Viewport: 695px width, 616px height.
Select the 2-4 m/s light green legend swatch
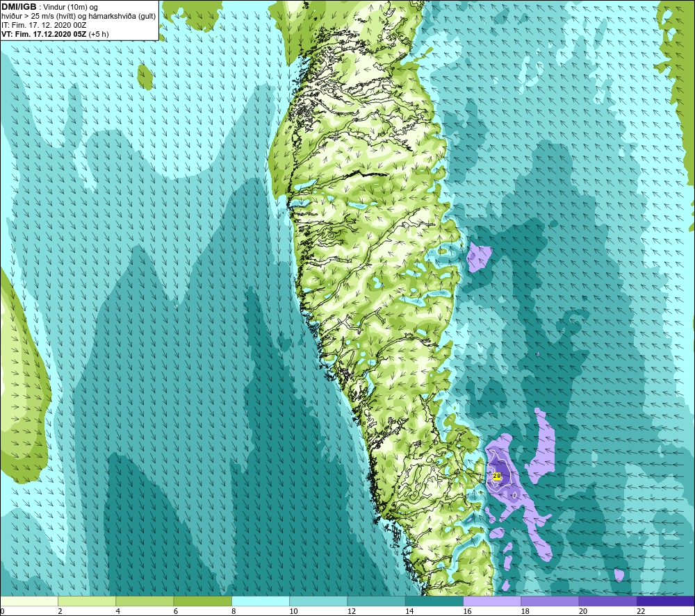pyautogui.click(x=87, y=601)
